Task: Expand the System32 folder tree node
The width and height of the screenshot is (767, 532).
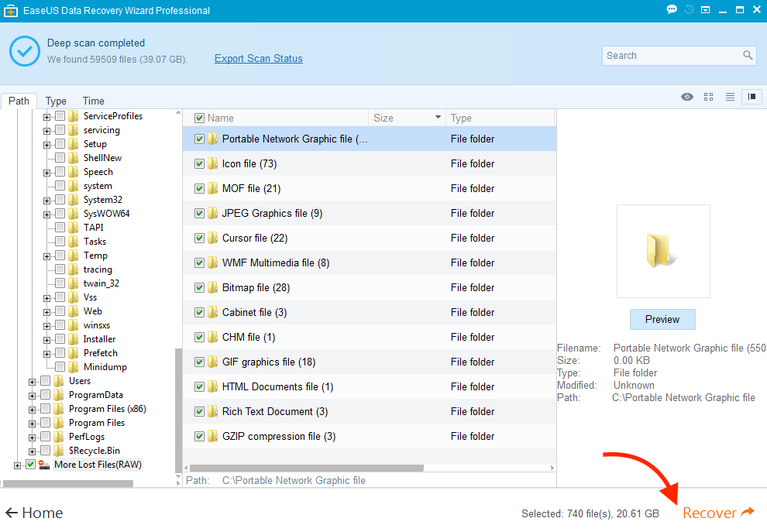Action: [47, 200]
